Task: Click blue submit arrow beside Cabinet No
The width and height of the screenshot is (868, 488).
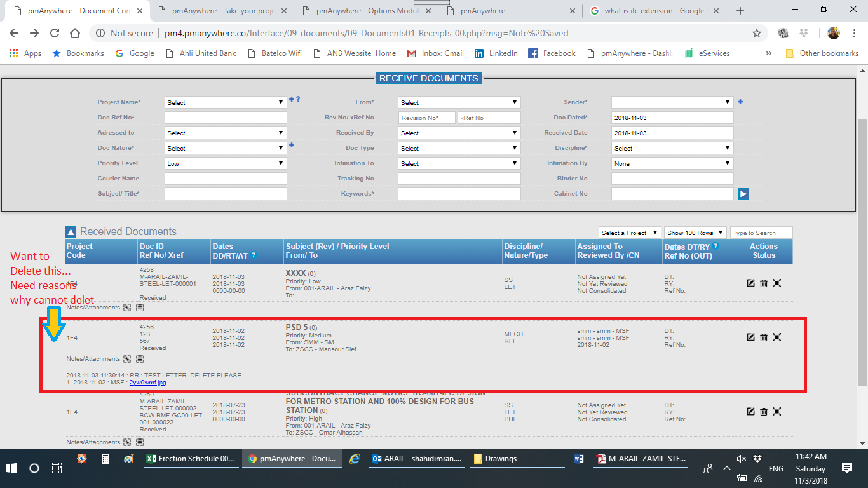Action: coord(743,194)
